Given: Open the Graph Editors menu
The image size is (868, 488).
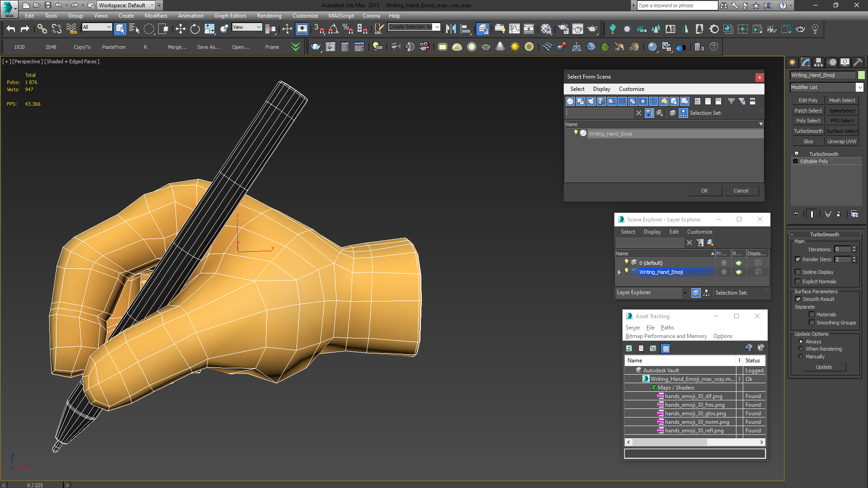Looking at the screenshot, I should 230,16.
